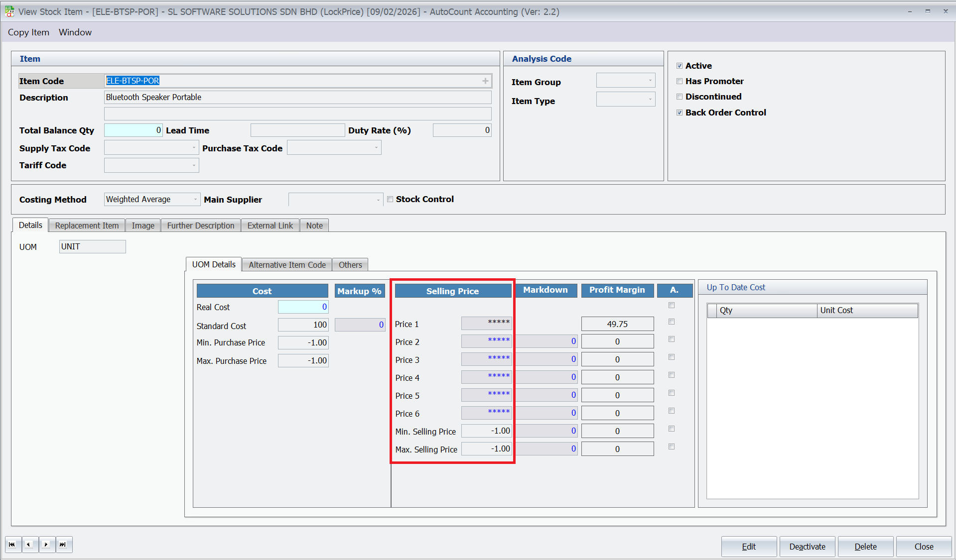Click the Description text field
This screenshot has height=560, width=956.
pos(297,98)
